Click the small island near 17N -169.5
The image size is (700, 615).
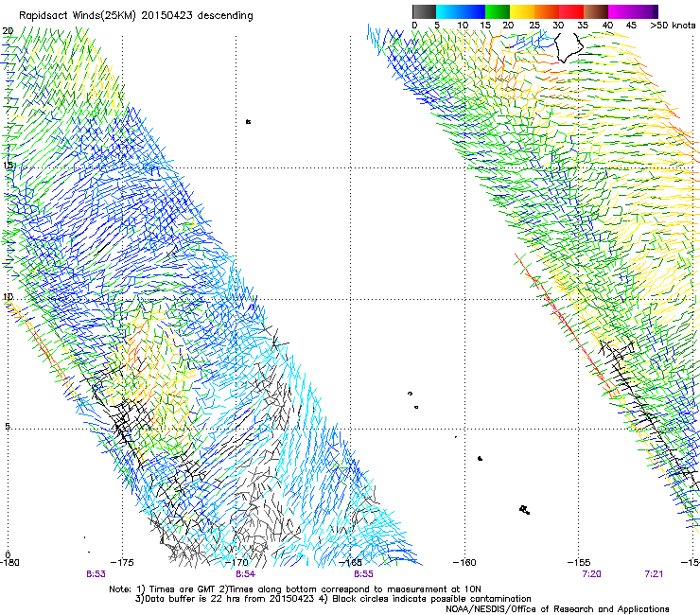(248, 121)
